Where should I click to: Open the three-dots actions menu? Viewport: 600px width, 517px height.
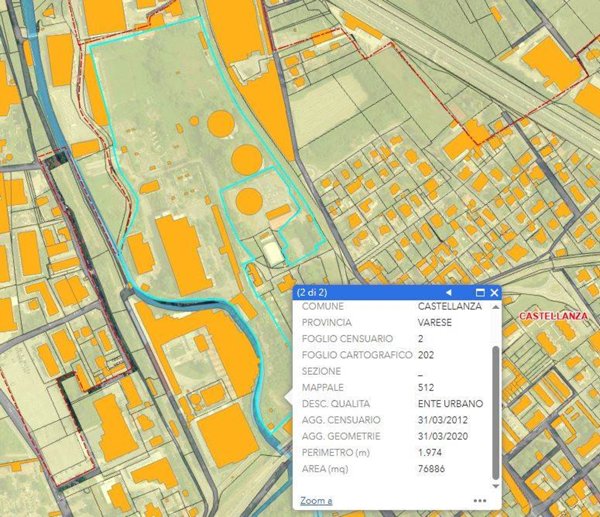[x=480, y=501]
